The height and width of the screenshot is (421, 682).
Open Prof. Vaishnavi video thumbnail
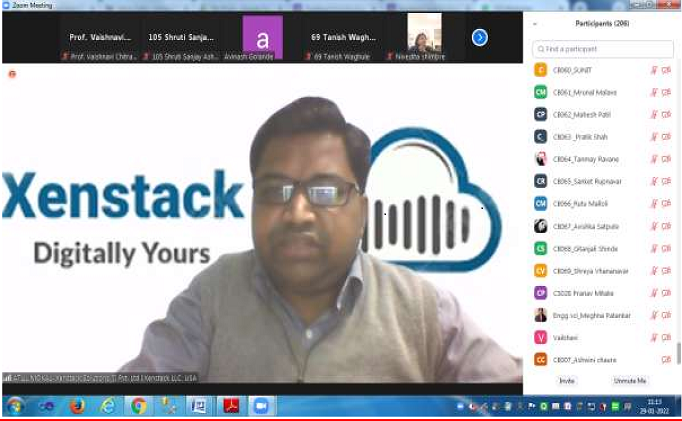tap(100, 37)
